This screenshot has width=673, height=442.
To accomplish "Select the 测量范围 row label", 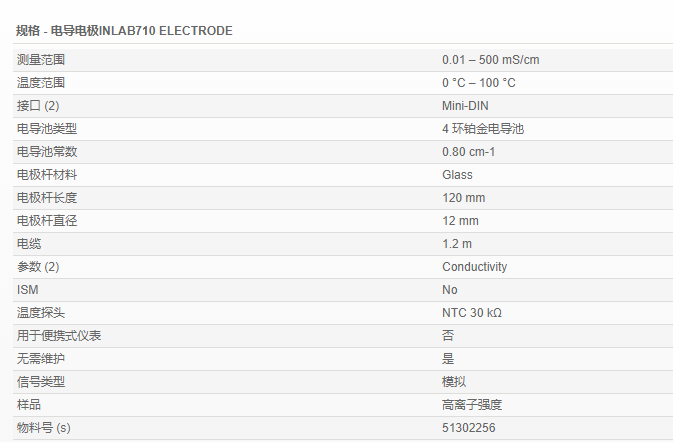I will point(41,60).
